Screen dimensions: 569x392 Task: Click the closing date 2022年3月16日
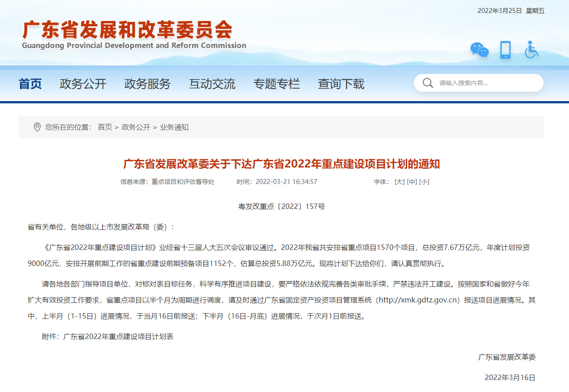(x=510, y=377)
